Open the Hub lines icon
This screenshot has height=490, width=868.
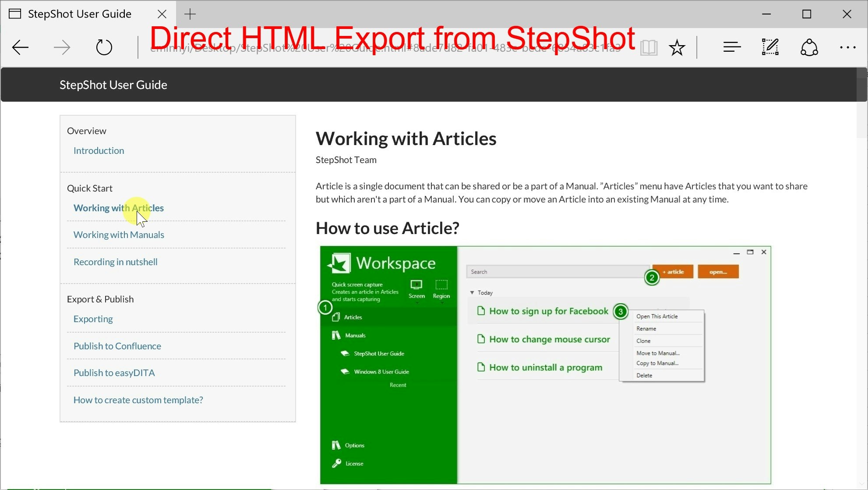pyautogui.click(x=732, y=47)
